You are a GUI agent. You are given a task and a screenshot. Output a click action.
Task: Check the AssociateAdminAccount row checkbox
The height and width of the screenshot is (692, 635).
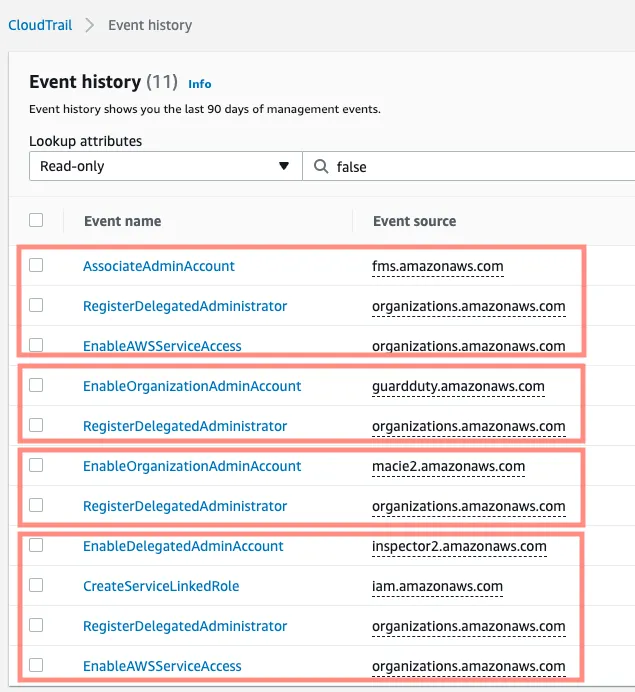[36, 265]
